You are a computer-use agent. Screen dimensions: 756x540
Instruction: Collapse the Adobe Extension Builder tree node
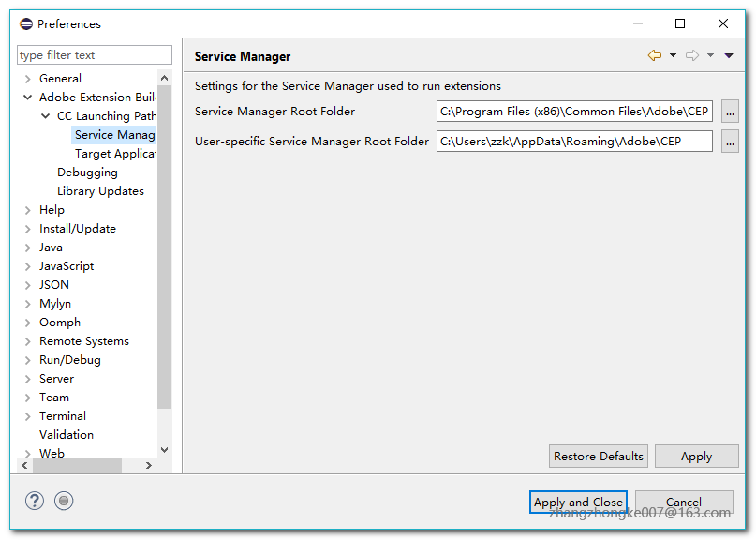(28, 97)
